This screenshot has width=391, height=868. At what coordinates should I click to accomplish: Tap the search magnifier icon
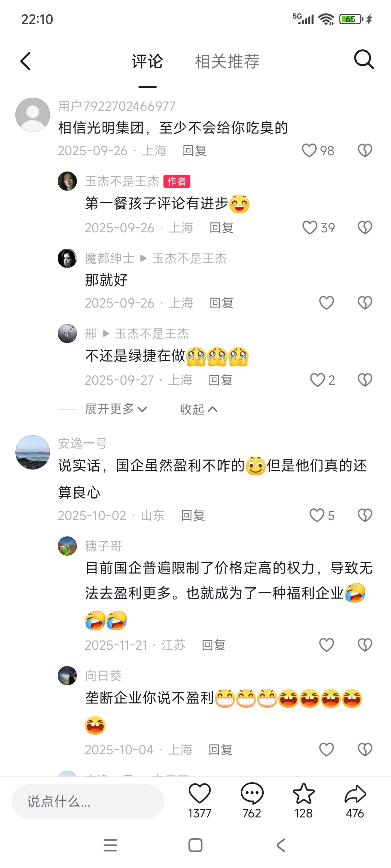click(364, 60)
